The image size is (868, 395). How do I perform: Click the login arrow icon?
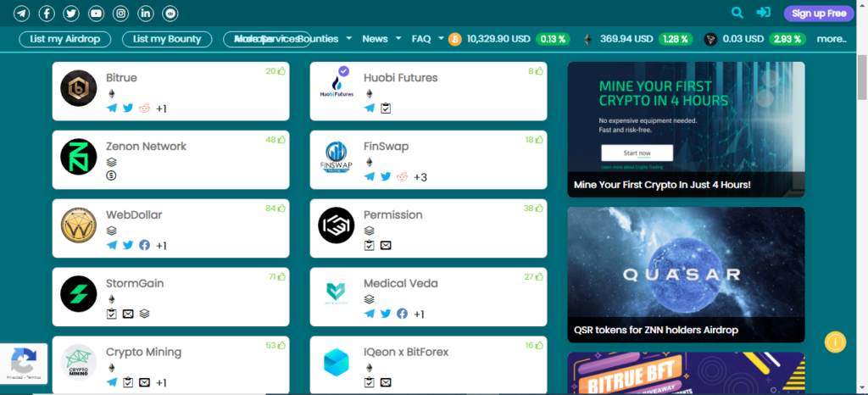coord(764,12)
